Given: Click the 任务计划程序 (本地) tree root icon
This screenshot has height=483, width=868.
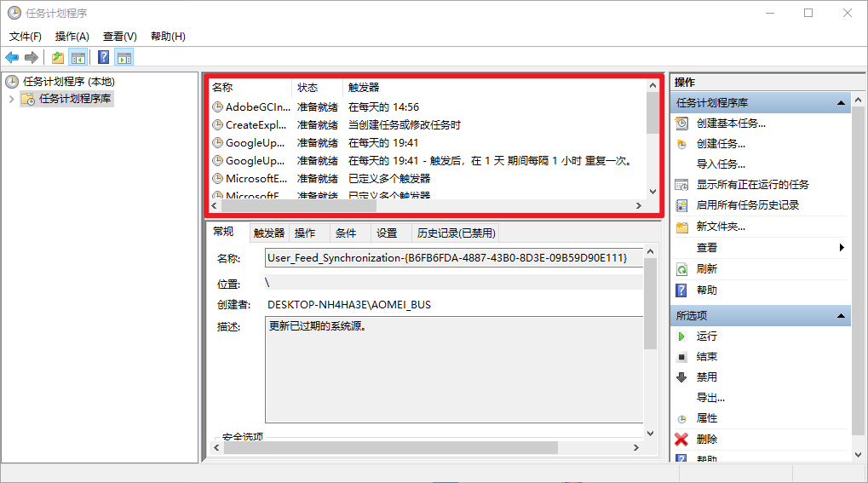Looking at the screenshot, I should 12,82.
